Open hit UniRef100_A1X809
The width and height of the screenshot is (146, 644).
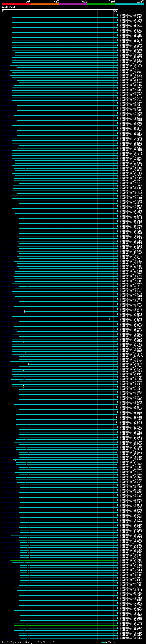[x=131, y=349]
